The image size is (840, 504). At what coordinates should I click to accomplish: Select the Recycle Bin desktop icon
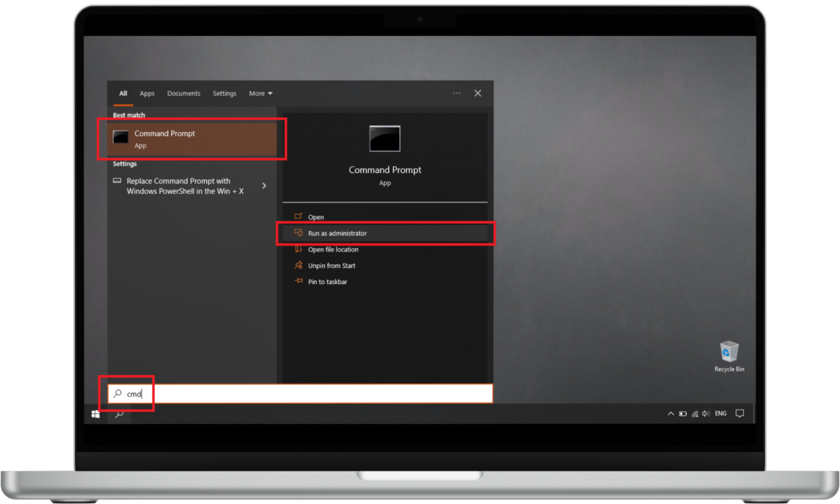coord(729,357)
